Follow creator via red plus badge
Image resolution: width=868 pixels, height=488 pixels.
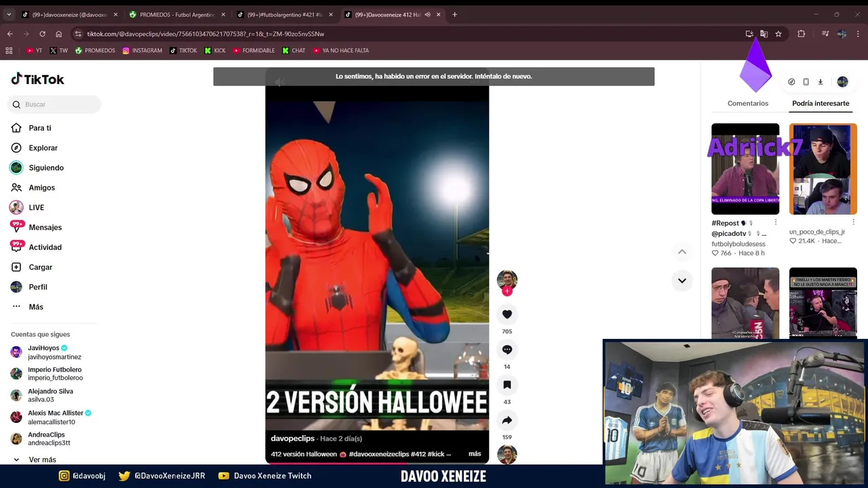(x=507, y=291)
